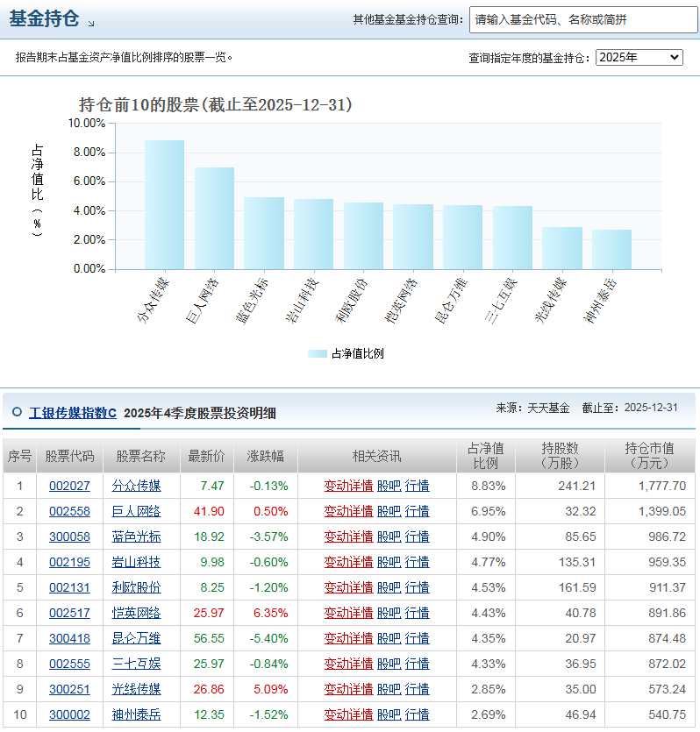Open 光线传媒 stock name link in table
The width and height of the screenshot is (700, 732).
pos(136,689)
